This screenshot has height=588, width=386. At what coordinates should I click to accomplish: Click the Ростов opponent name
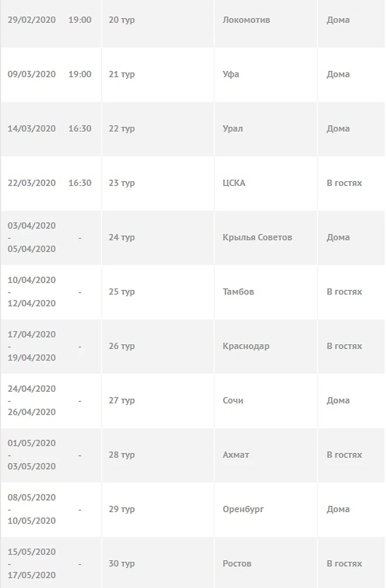click(x=237, y=564)
